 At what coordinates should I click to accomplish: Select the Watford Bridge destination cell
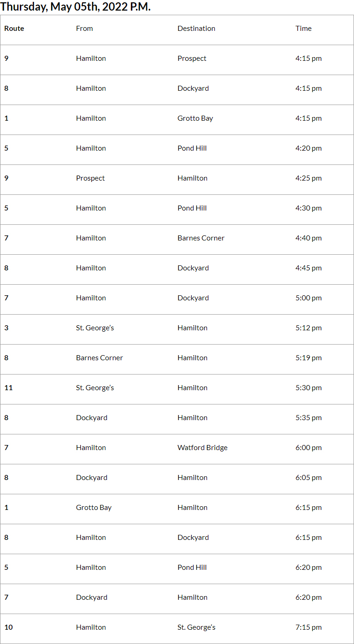(202, 448)
